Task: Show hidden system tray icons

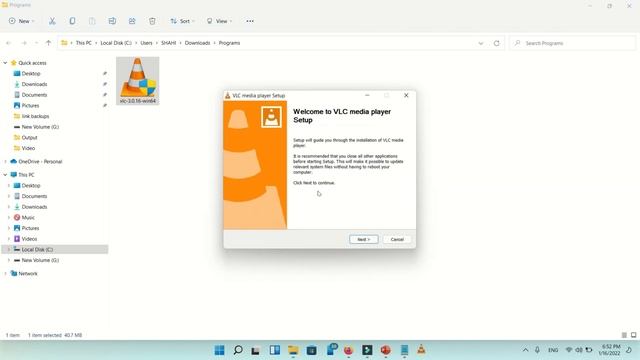Action: [525, 350]
